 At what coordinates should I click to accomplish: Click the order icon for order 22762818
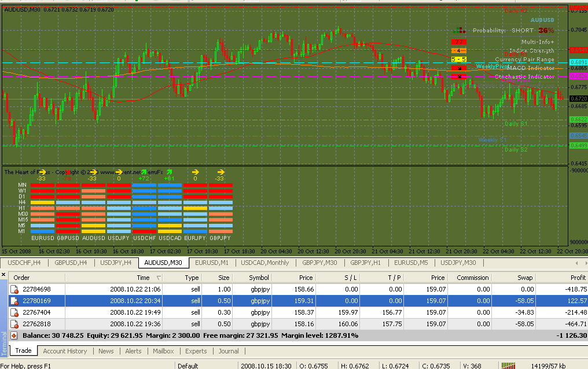click(14, 324)
